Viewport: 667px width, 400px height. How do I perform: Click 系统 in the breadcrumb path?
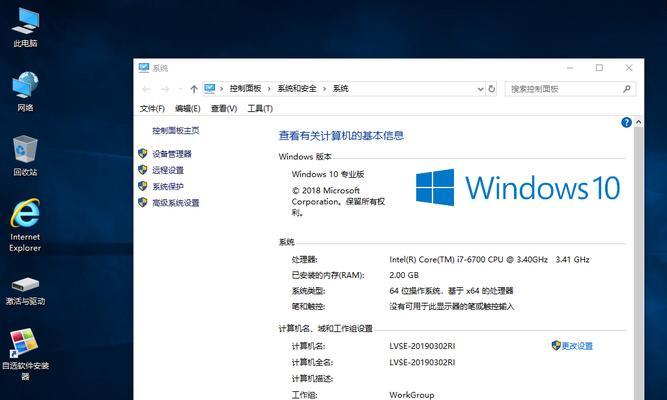[x=341, y=89]
